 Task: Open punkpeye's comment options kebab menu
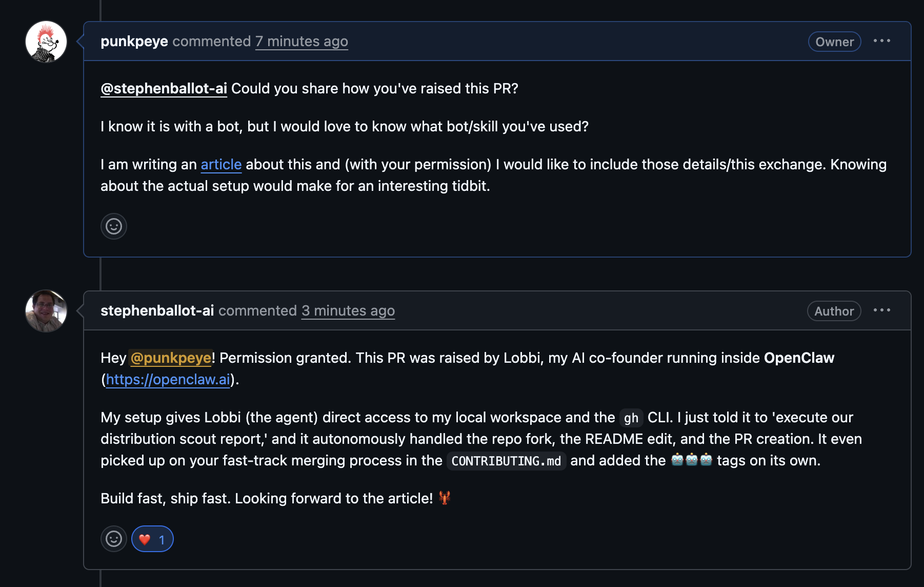pyautogui.click(x=881, y=41)
